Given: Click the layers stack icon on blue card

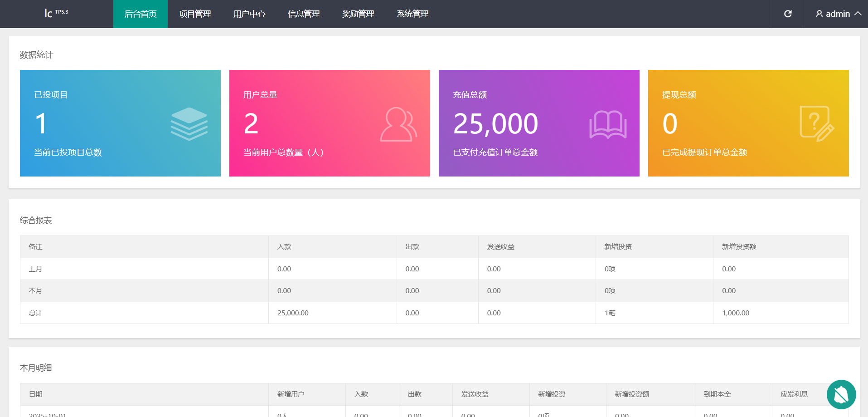Looking at the screenshot, I should (189, 124).
